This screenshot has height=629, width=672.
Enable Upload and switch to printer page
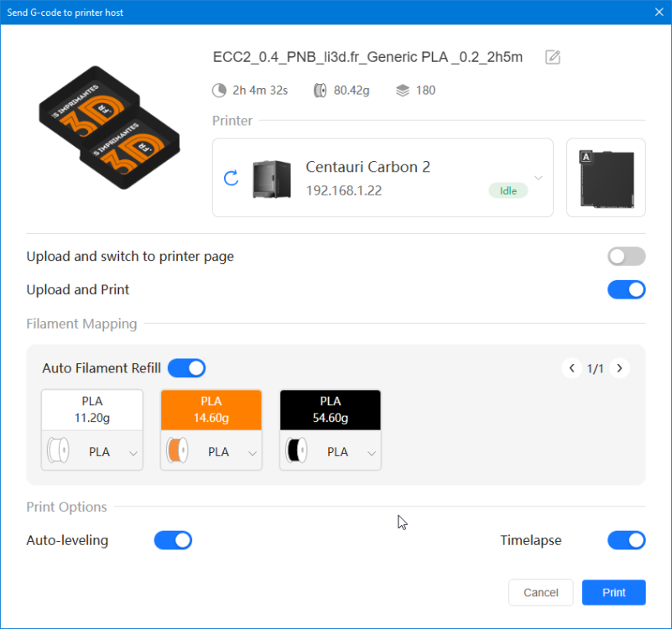pyautogui.click(x=626, y=256)
